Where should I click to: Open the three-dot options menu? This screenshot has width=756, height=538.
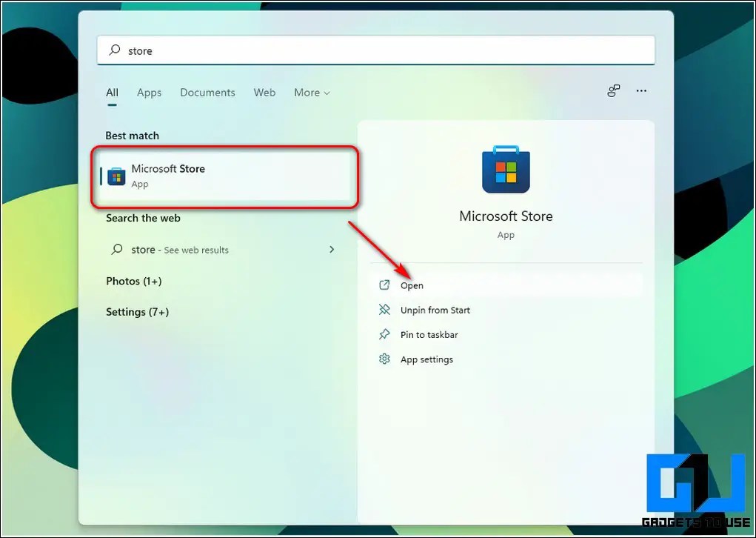coord(640,90)
